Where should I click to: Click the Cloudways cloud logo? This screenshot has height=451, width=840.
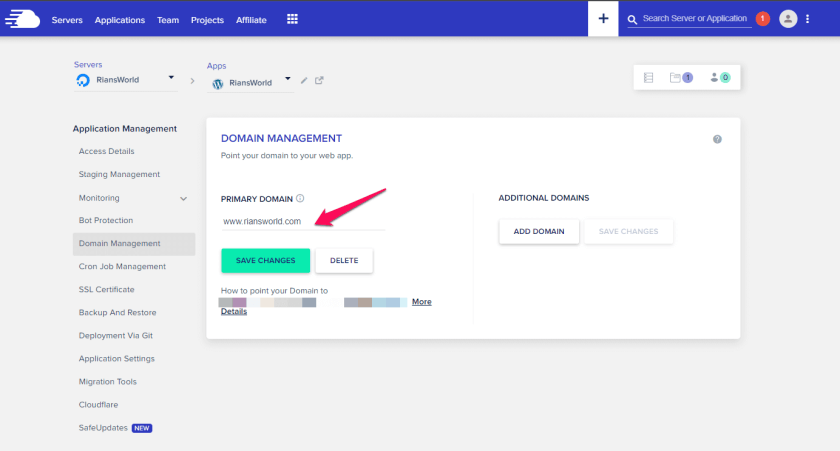click(x=22, y=19)
